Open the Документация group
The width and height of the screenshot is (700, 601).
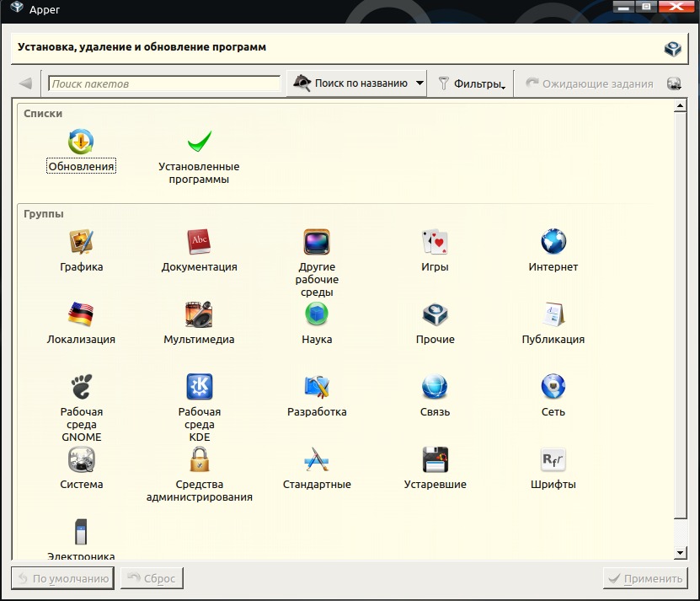[x=199, y=250]
